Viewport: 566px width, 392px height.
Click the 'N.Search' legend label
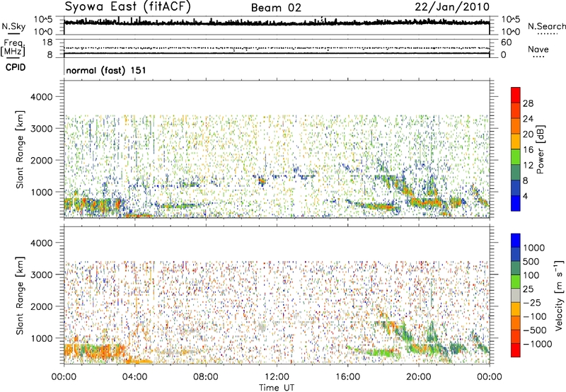[x=546, y=26]
